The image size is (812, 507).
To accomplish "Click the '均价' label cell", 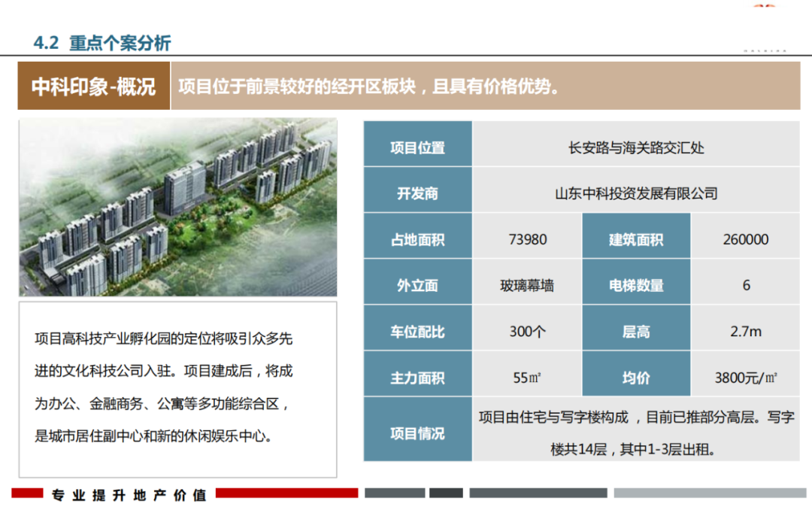I will (637, 374).
